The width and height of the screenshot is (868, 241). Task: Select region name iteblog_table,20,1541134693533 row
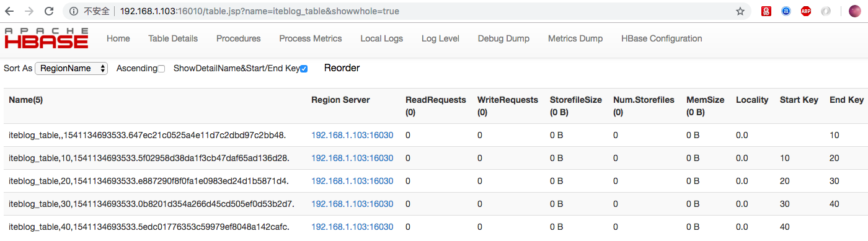149,181
